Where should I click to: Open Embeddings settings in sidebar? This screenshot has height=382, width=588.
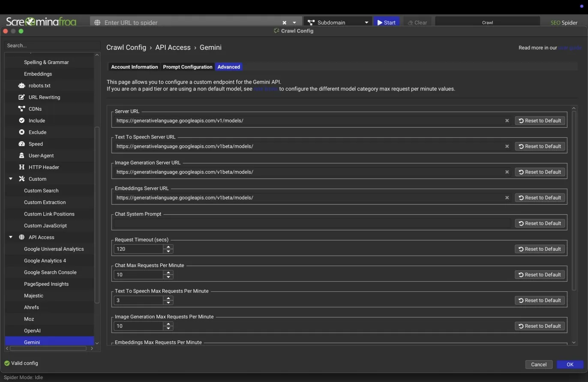click(38, 74)
